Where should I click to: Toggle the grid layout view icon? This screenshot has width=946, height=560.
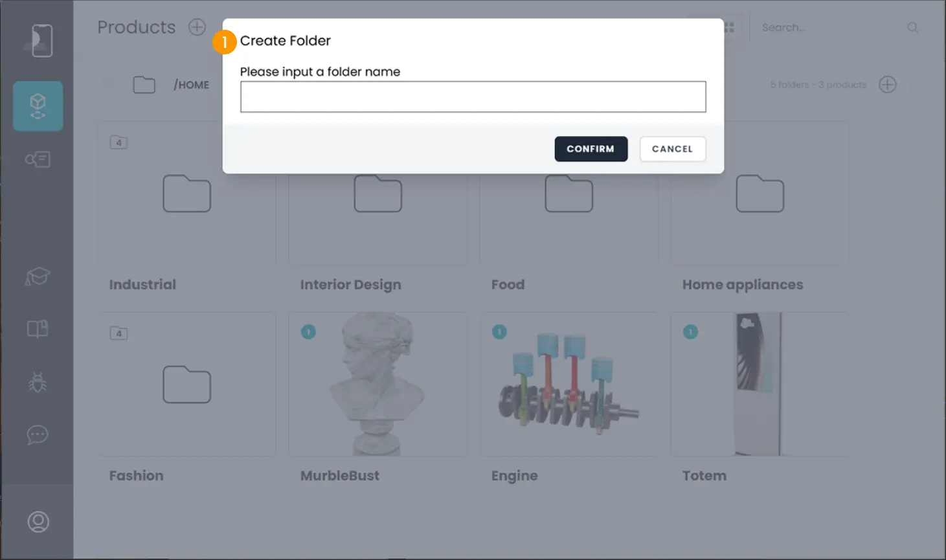(730, 27)
